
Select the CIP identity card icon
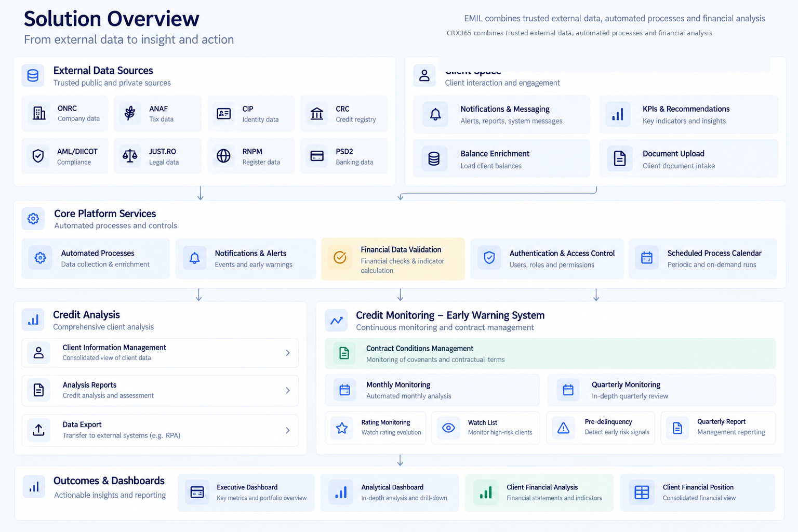224,113
